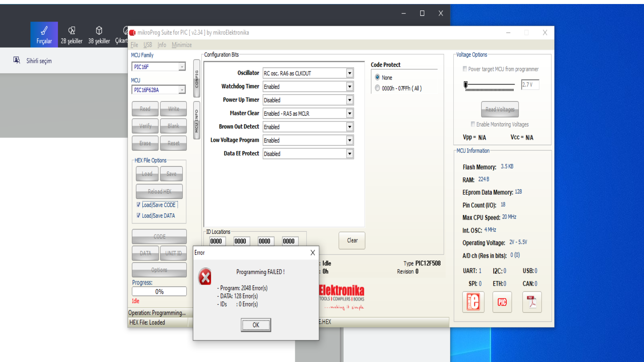Expand the Master Clear dropdown
Image resolution: width=644 pixels, height=362 pixels.
tap(350, 113)
